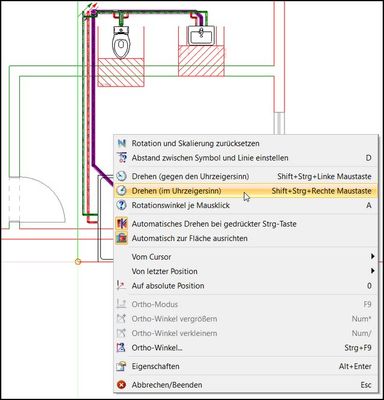Click the 'Shift+Strg+Linke Maustaste' shortcut text

324,176
